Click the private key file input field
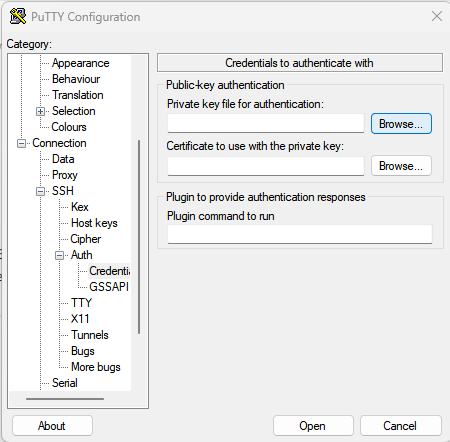The image size is (450, 442). point(266,123)
